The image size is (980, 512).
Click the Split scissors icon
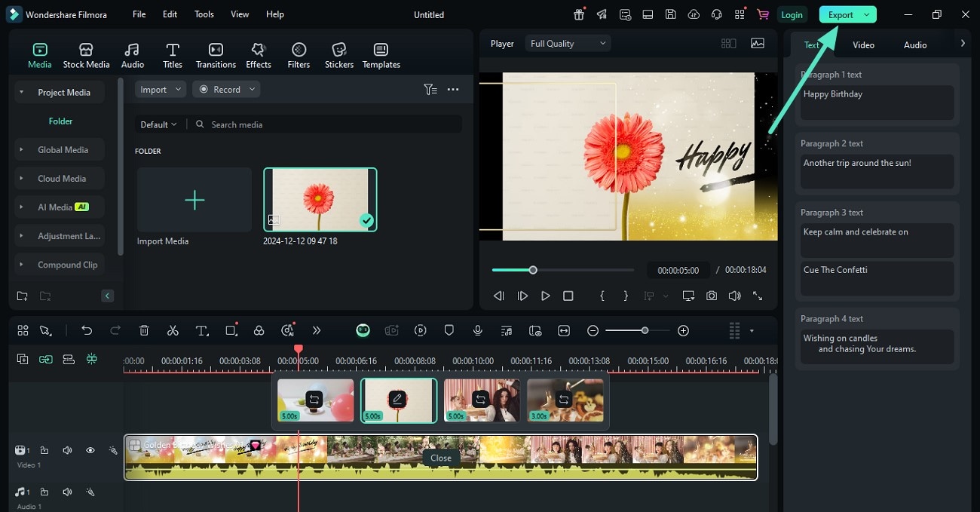(x=173, y=330)
